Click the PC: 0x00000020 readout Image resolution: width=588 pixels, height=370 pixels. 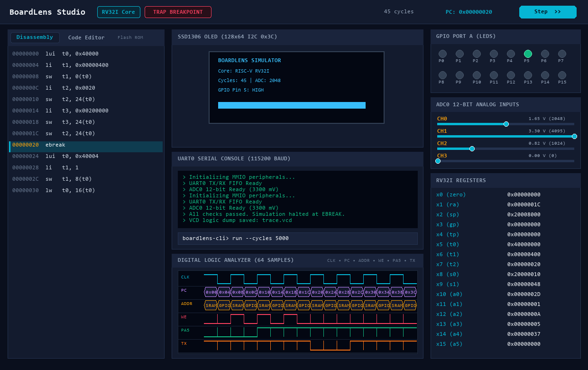[469, 12]
